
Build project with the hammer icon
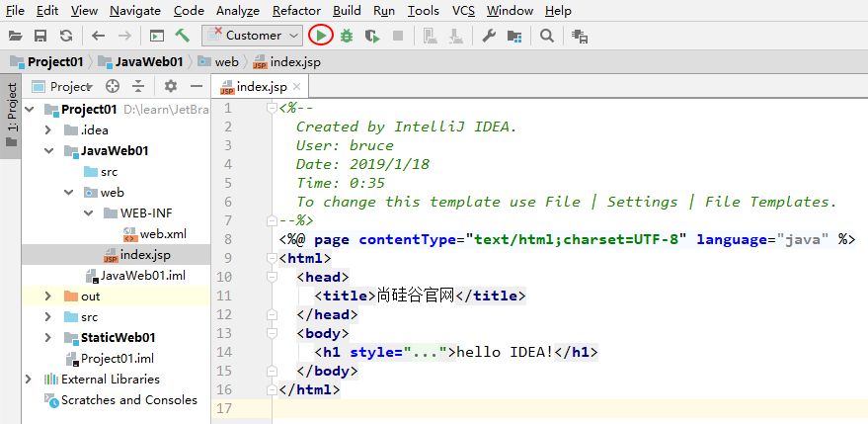183,36
